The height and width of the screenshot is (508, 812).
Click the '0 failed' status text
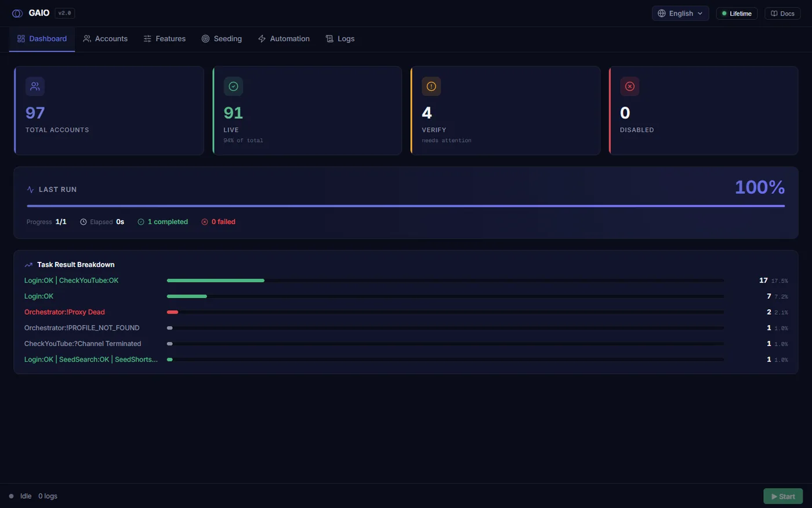pos(223,222)
